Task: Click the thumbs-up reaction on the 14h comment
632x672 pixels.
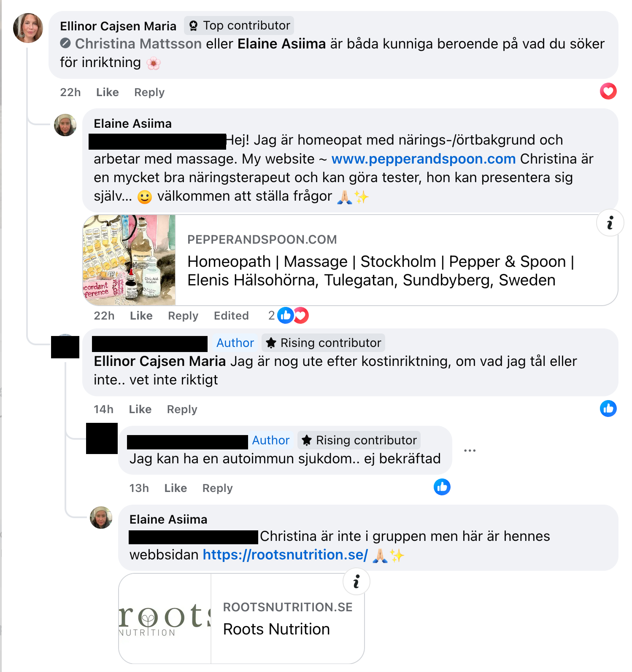Action: click(x=608, y=409)
